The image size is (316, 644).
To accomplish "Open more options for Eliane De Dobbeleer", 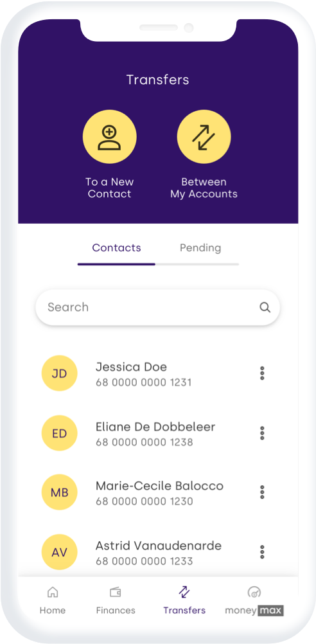I will pos(262,433).
